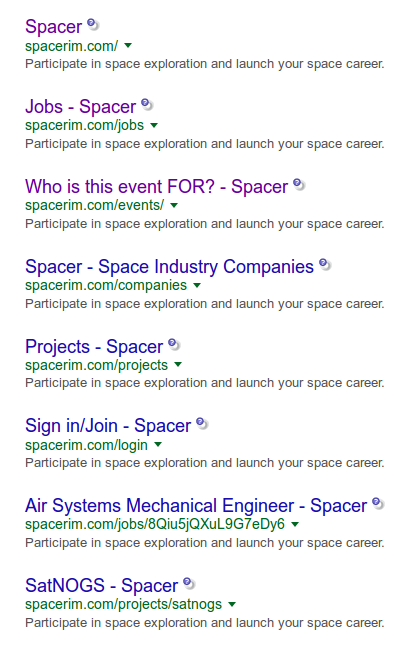This screenshot has height=651, width=416.
Task: Click the badge icon beside Sign in/Join - Spacer
Action: [x=202, y=423]
